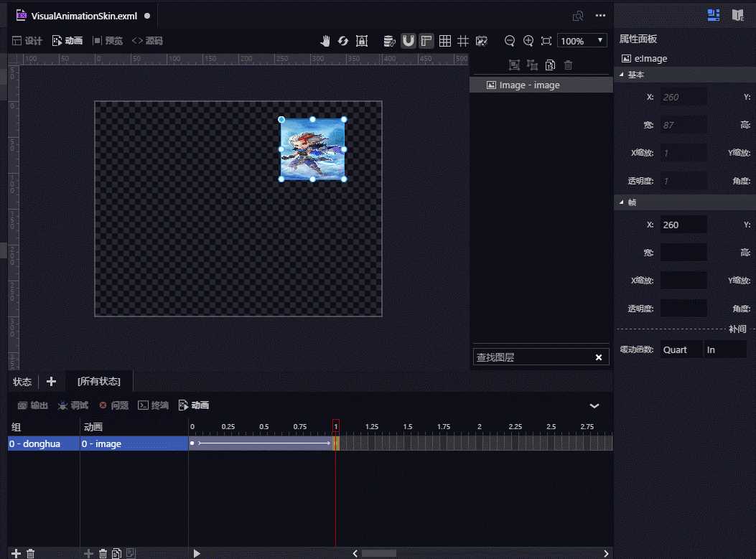Open the 输出 output panel tab
The height and width of the screenshot is (559, 756).
(33, 405)
